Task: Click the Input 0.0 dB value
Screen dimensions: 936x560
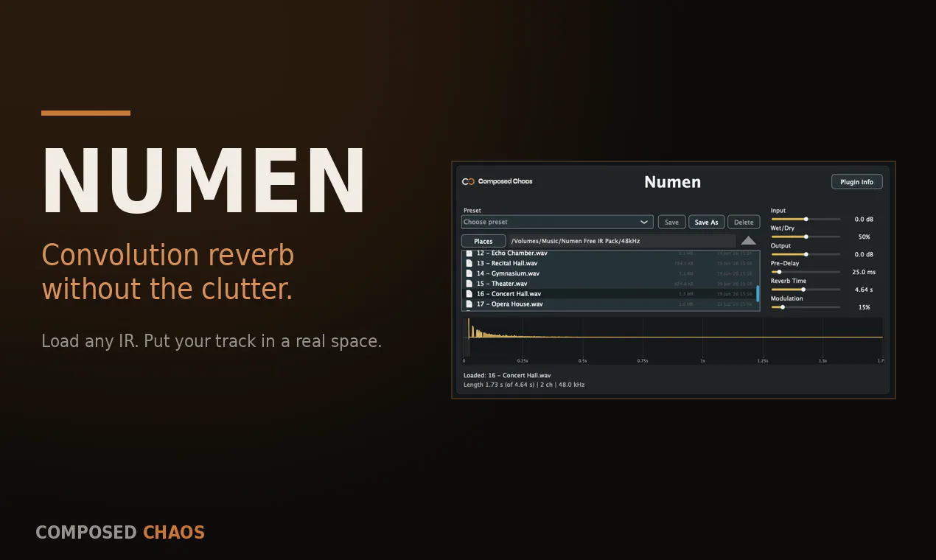Action: pyautogui.click(x=864, y=220)
